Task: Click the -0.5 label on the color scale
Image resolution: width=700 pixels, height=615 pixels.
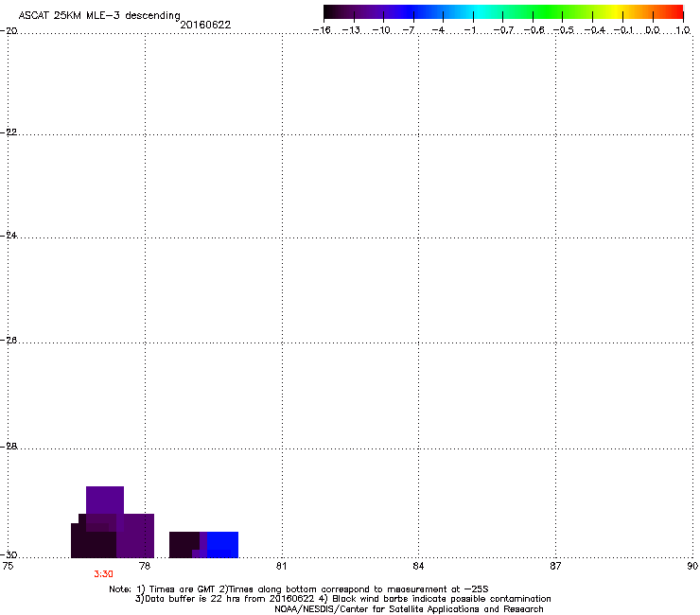Action: (x=564, y=30)
